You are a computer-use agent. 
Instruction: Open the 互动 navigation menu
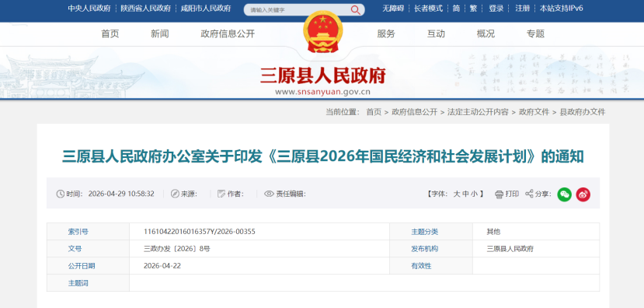[x=436, y=34]
